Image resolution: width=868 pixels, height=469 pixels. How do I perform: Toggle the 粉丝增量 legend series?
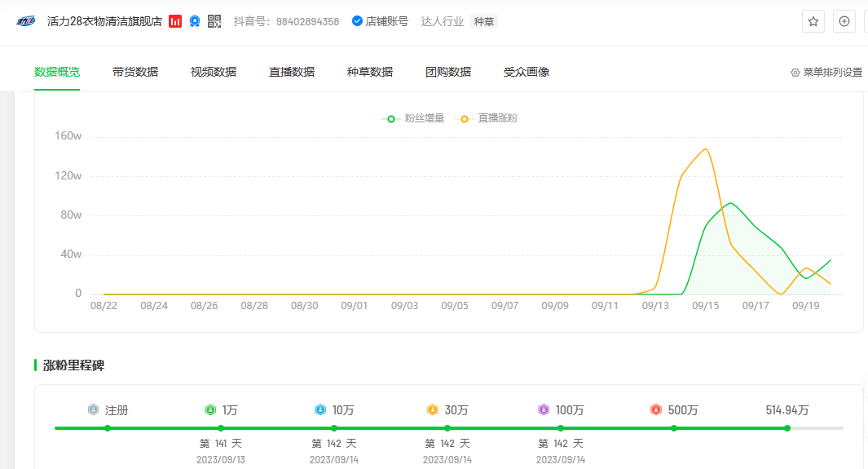click(414, 118)
